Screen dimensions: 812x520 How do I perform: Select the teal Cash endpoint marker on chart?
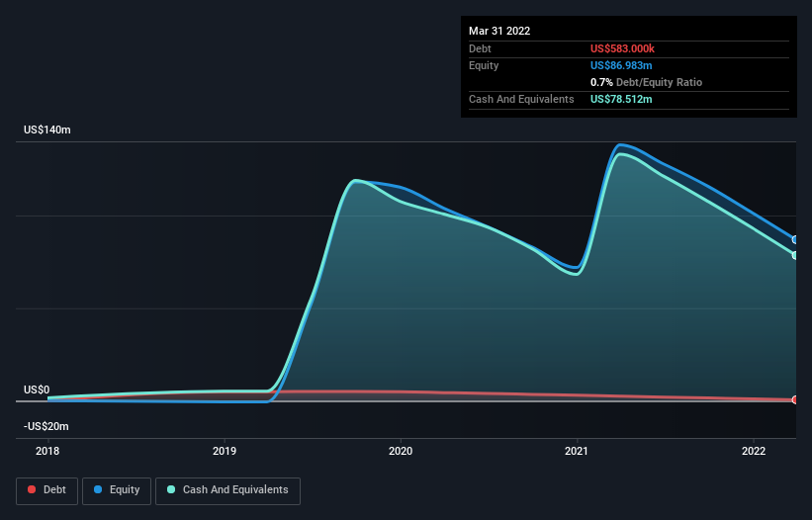point(795,255)
